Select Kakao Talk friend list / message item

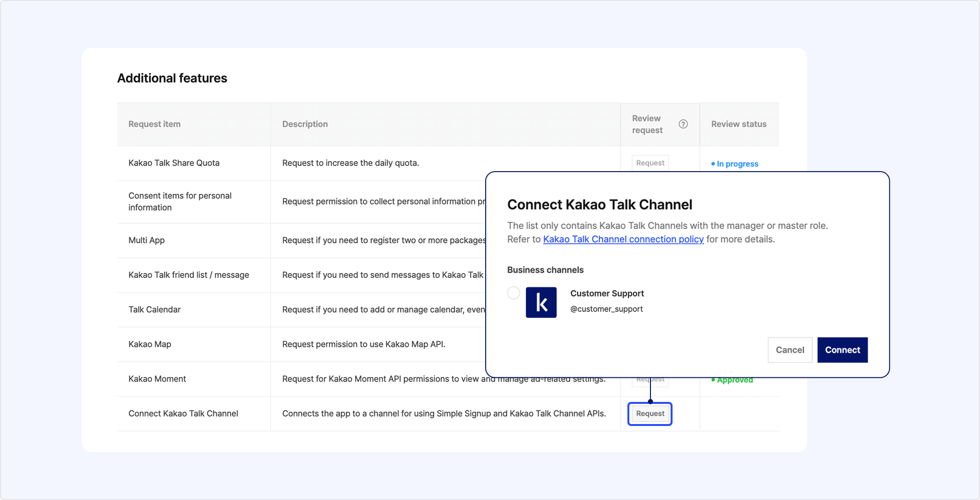[x=188, y=275]
